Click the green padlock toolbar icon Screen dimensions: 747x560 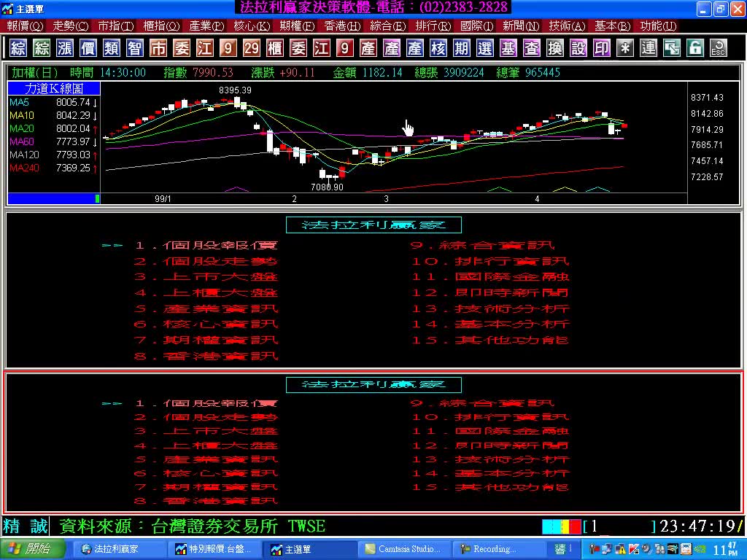(x=695, y=48)
